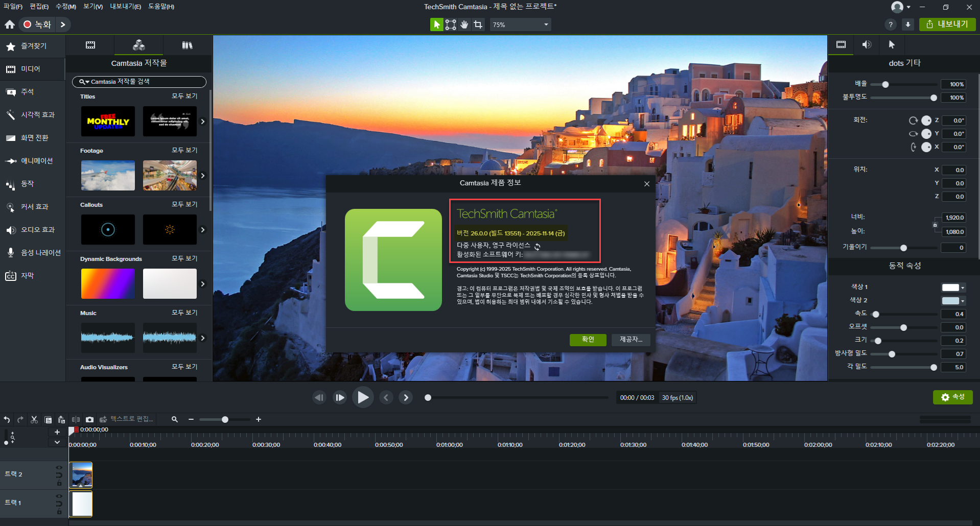The image size is (980, 526).
Task: Open the 75% canvas zoom dropdown
Action: [x=520, y=25]
